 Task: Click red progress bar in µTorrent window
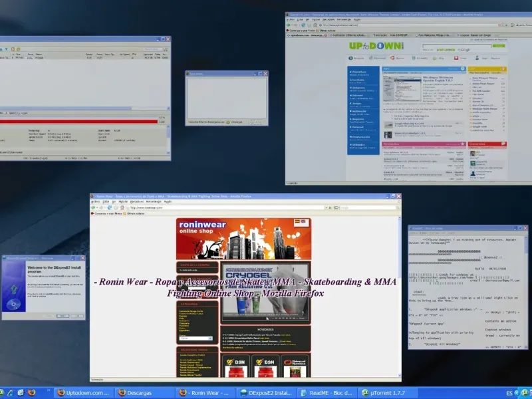click(79, 122)
